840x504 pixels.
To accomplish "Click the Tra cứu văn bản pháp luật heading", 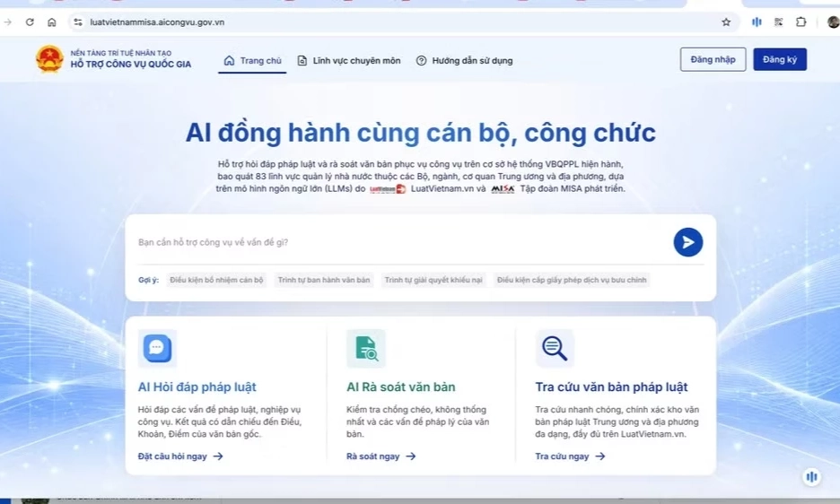I will (x=611, y=387).
